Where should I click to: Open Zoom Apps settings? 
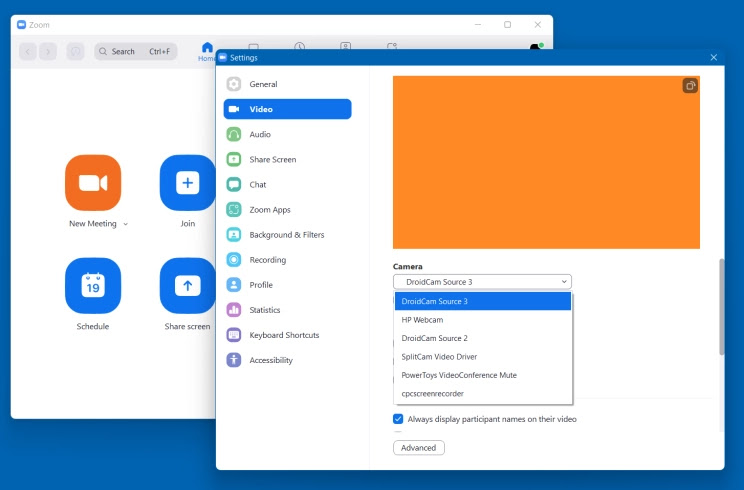288,210
